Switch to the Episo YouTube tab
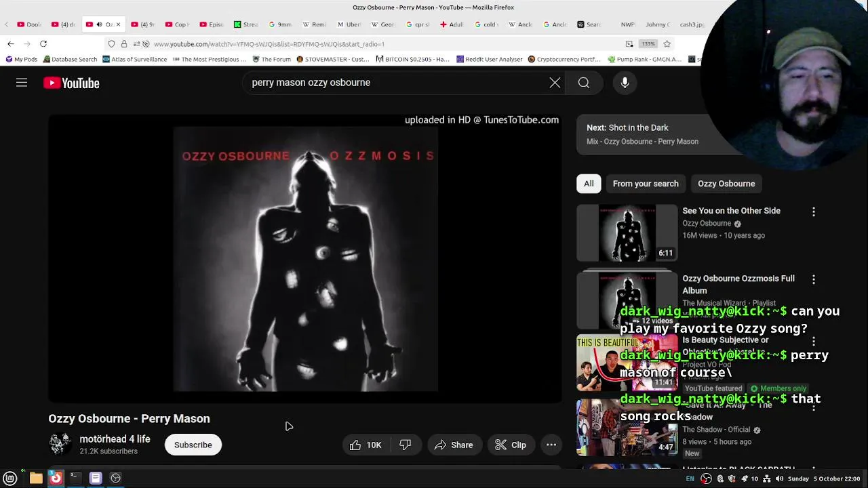The image size is (868, 488). (211, 24)
